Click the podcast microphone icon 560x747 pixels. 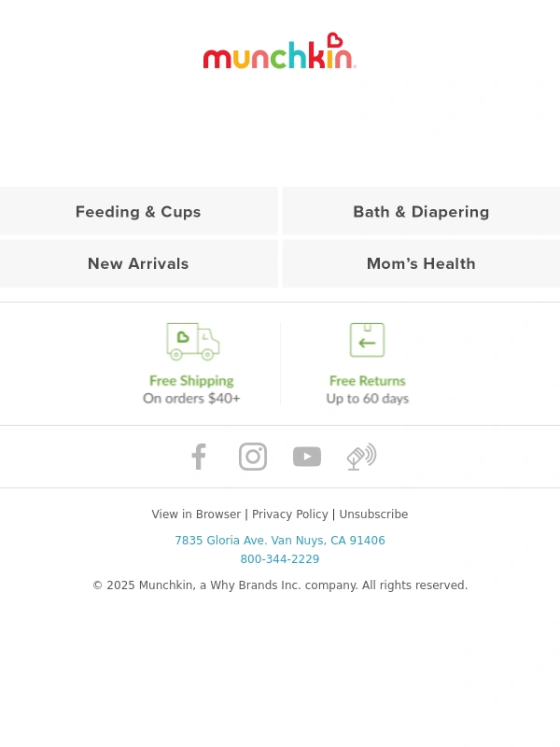coord(361,457)
